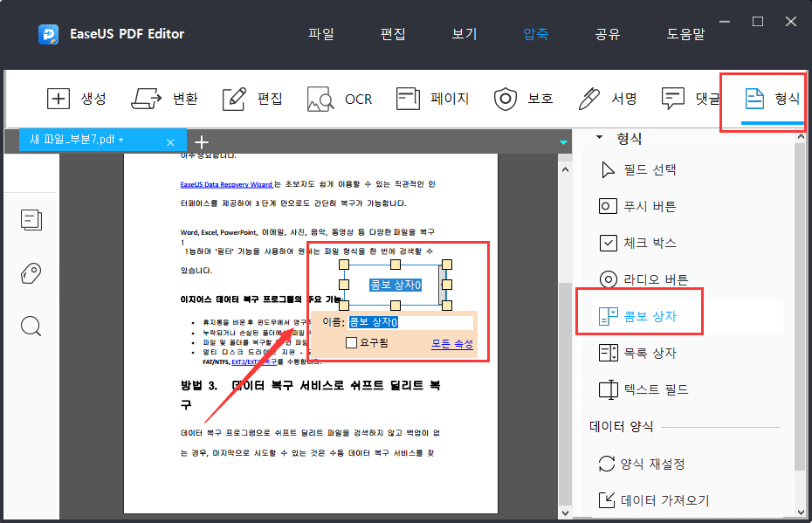The width and height of the screenshot is (812, 523).
Task: Show page thumbnails via sidebar icon
Action: [31, 220]
